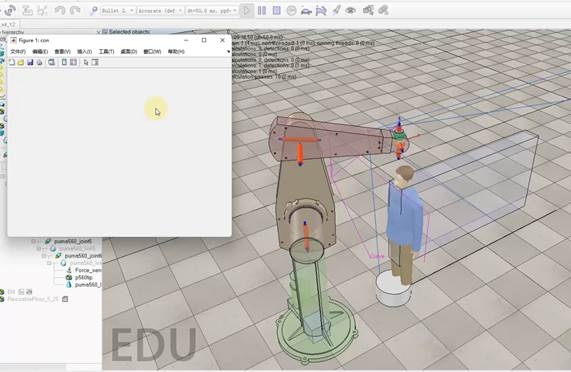The height and width of the screenshot is (372, 571).
Task: Open the 工具(T) menu in Figure window
Action: pyautogui.click(x=106, y=52)
